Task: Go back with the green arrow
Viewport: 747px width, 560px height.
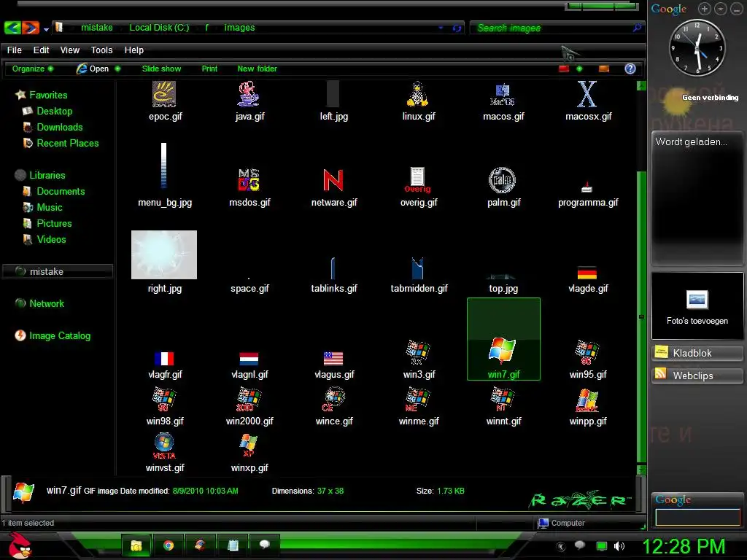Action: pos(12,28)
